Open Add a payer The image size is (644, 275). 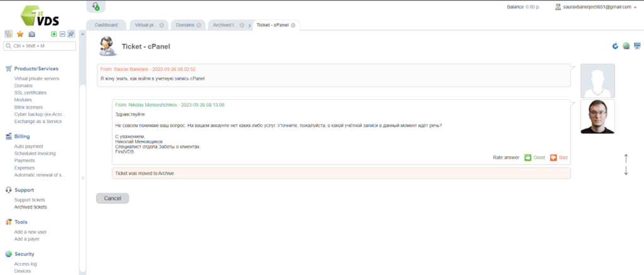[26, 239]
